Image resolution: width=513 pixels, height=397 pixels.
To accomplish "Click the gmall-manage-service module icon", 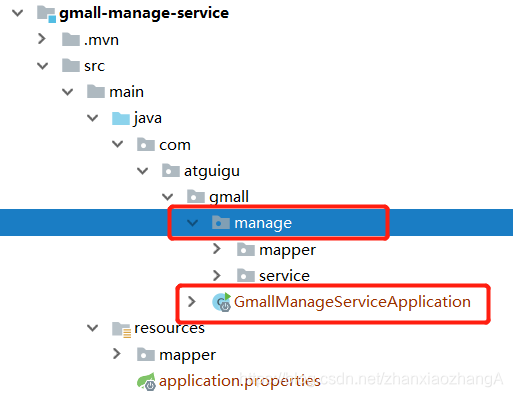I will [x=46, y=14].
